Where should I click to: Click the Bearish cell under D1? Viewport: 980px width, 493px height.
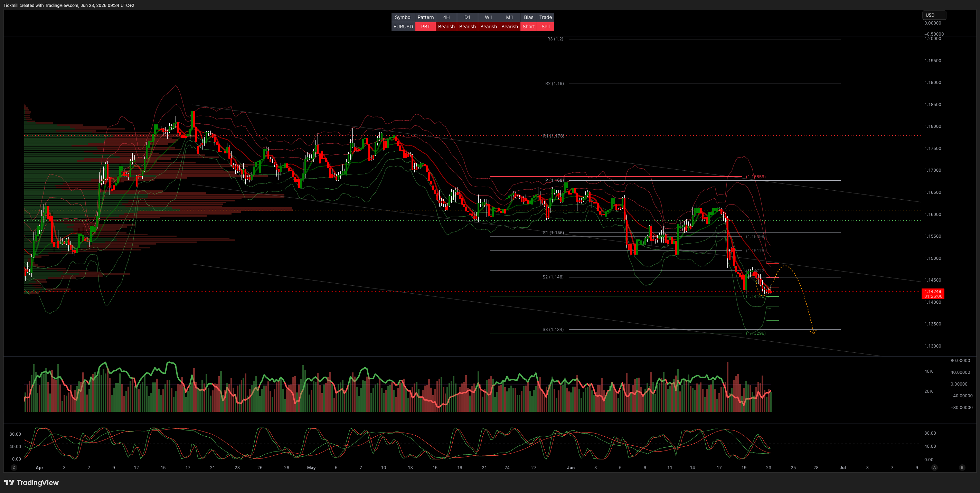[x=467, y=27]
